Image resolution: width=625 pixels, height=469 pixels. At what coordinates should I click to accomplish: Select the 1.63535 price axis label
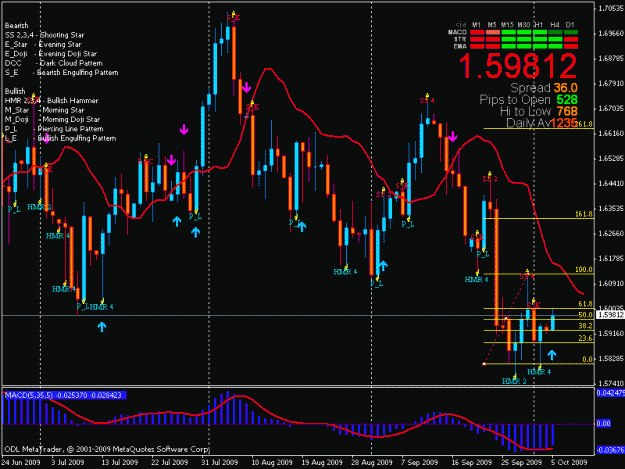[x=611, y=208]
